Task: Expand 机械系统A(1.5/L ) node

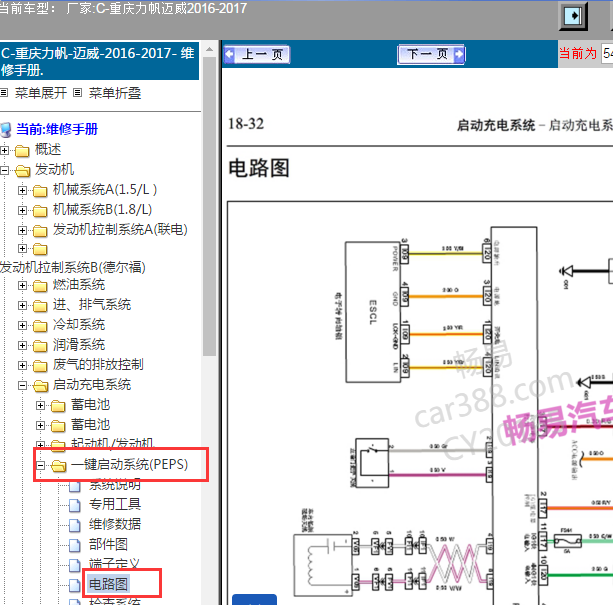Action: click(x=22, y=190)
